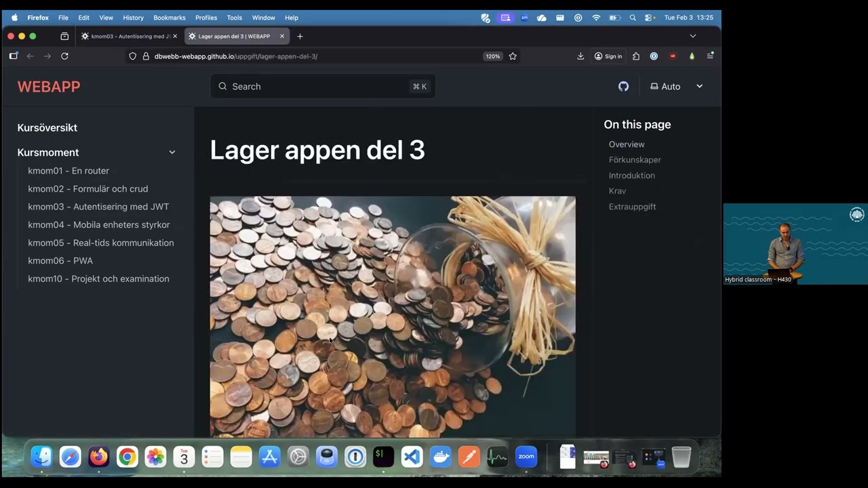Open kmom10 - Projekt och examination
Viewport: 868px width, 488px height.
tap(98, 279)
